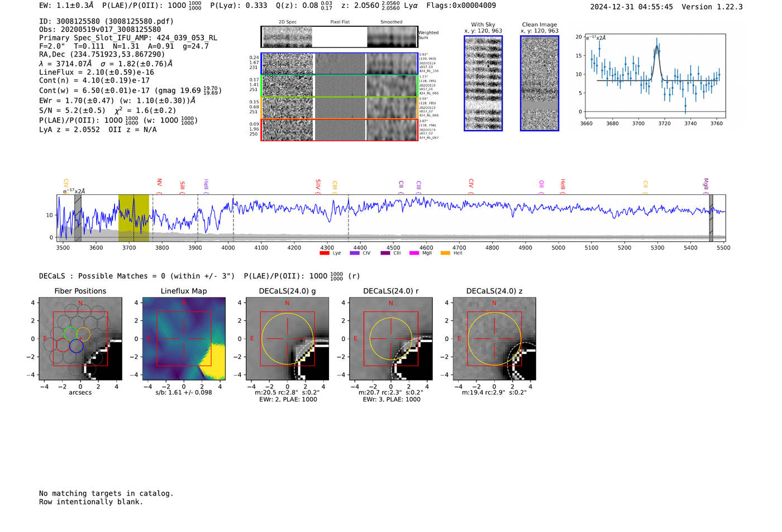
Task: Click the orange HeII legend swatch
Action: click(x=445, y=253)
